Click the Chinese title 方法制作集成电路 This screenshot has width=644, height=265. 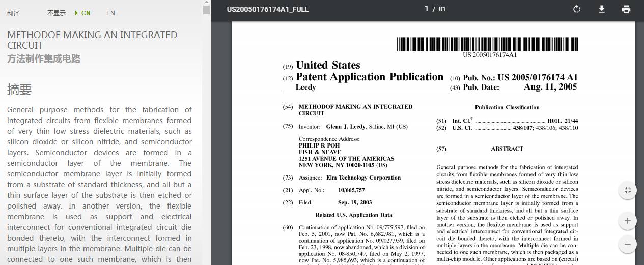pos(44,58)
